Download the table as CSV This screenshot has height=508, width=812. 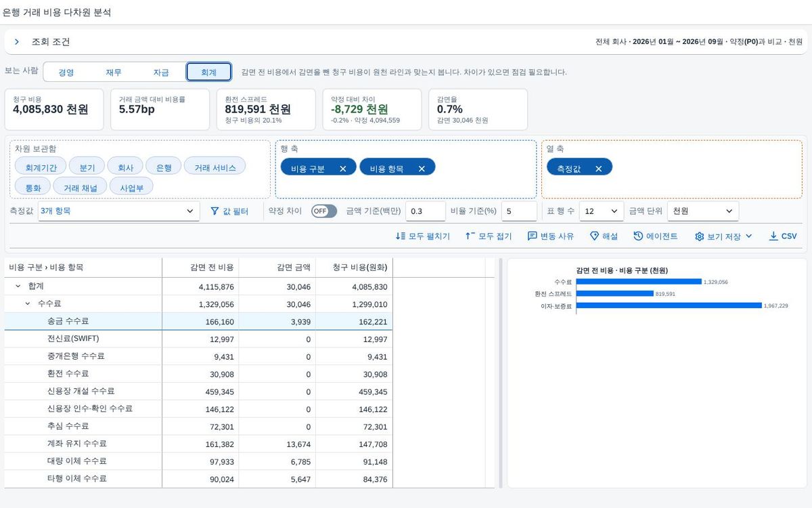tap(783, 236)
